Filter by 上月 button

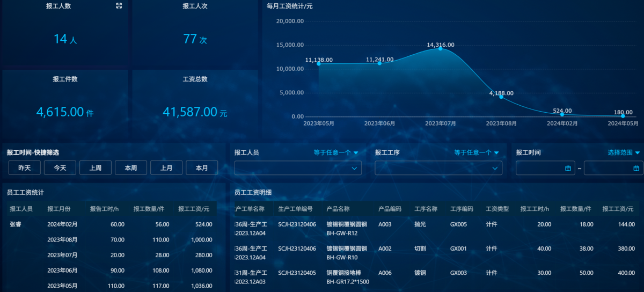point(166,168)
